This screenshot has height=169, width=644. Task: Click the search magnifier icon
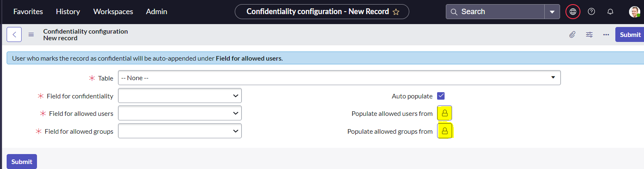[x=454, y=12]
